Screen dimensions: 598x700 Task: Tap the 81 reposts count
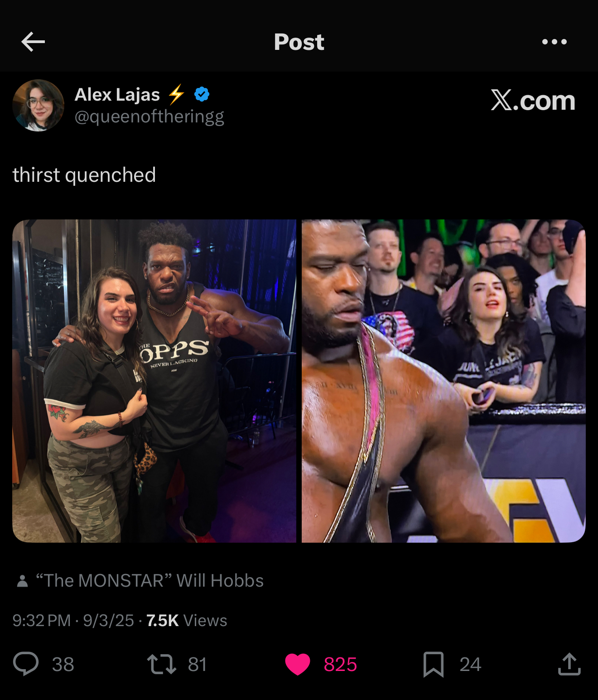198,664
